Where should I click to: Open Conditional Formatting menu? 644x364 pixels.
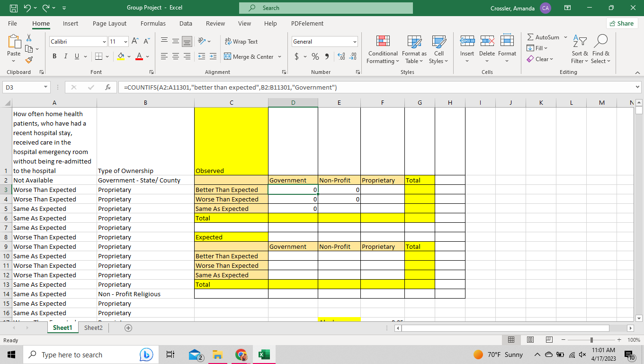pos(383,49)
